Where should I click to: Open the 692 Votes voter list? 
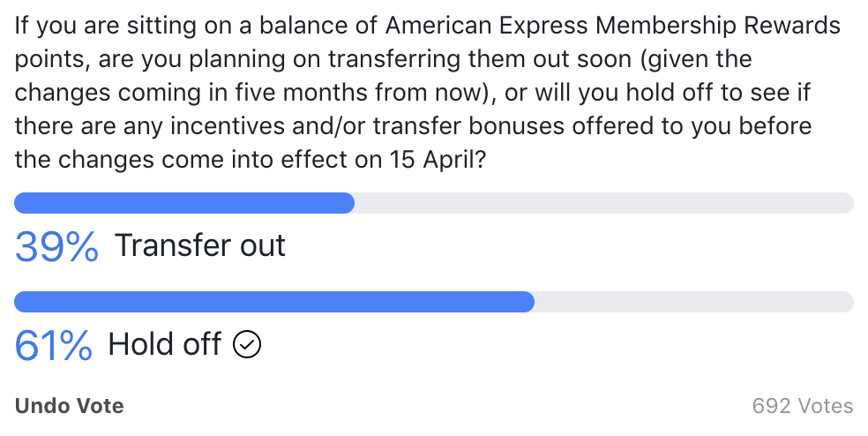802,406
